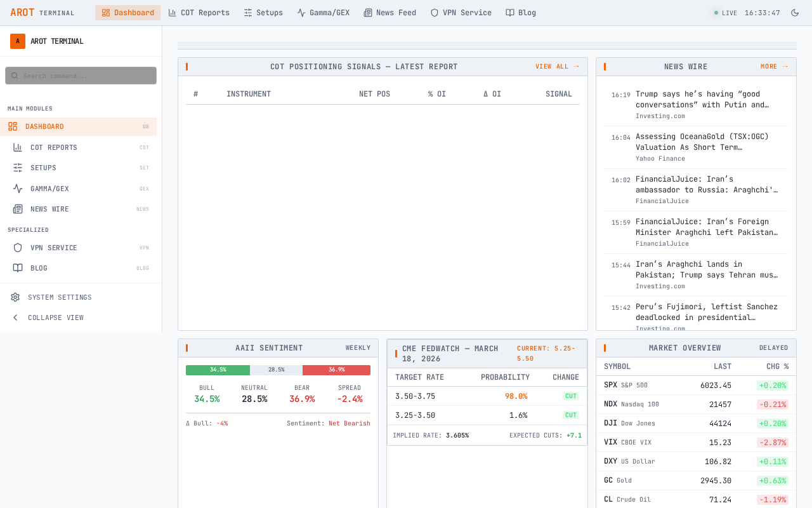812x508 pixels.
Task: Click the Gamma/GEX pulse icon in sidebar
Action: click(x=18, y=189)
